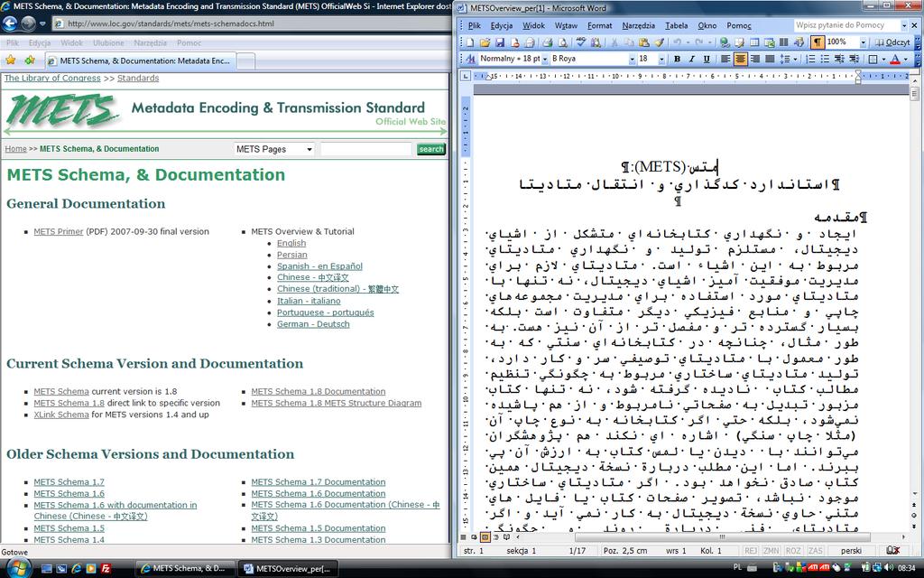Open the Plik menu in Word
Image resolution: width=924 pixels, height=578 pixels.
[x=475, y=26]
